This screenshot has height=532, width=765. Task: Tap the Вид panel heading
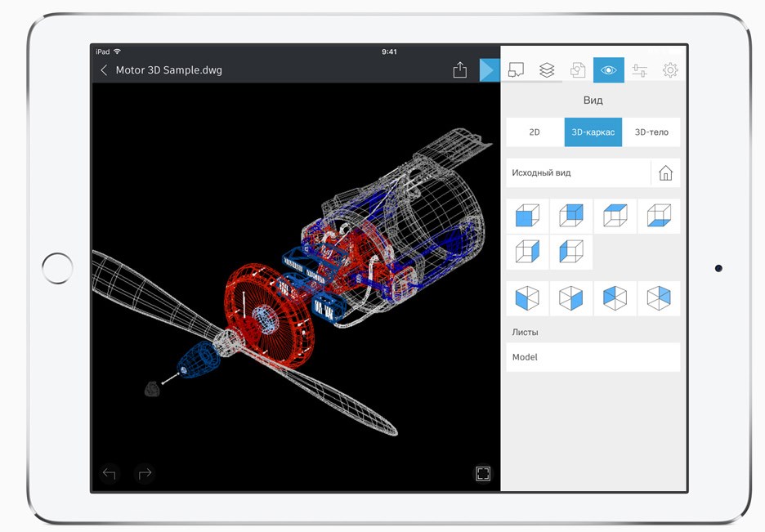[x=593, y=101]
